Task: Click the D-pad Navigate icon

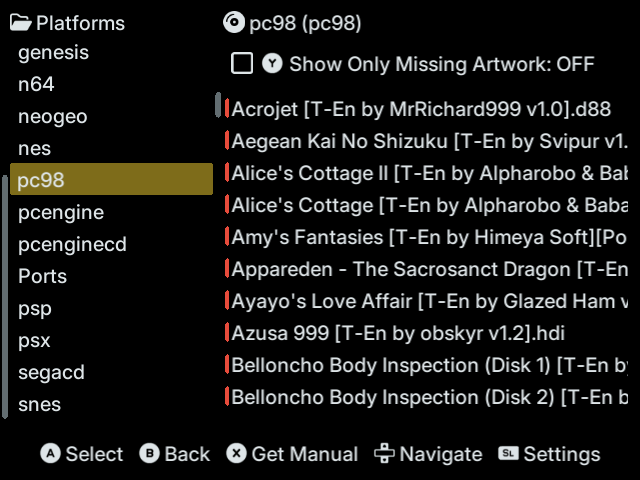Action: point(384,453)
